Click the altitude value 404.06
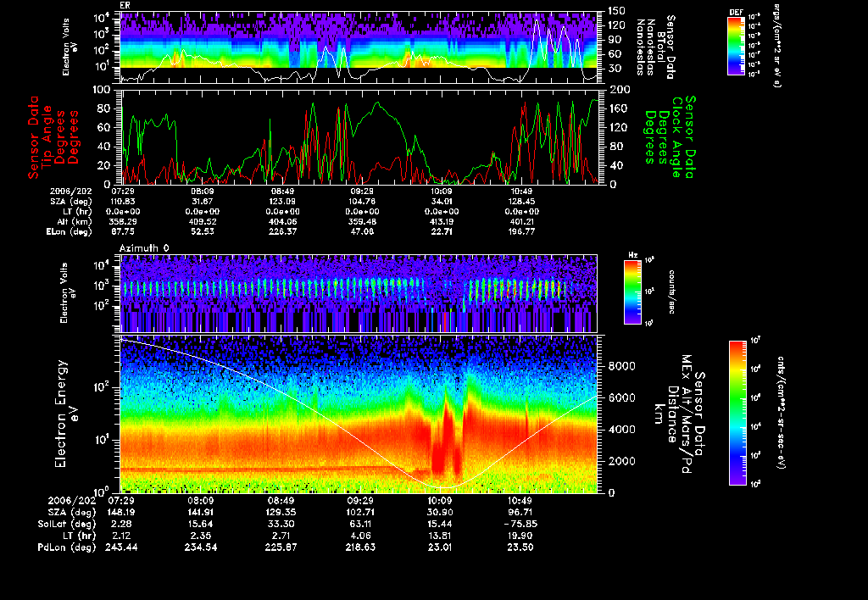Image resolution: width=868 pixels, height=600 pixels. pyautogui.click(x=282, y=221)
